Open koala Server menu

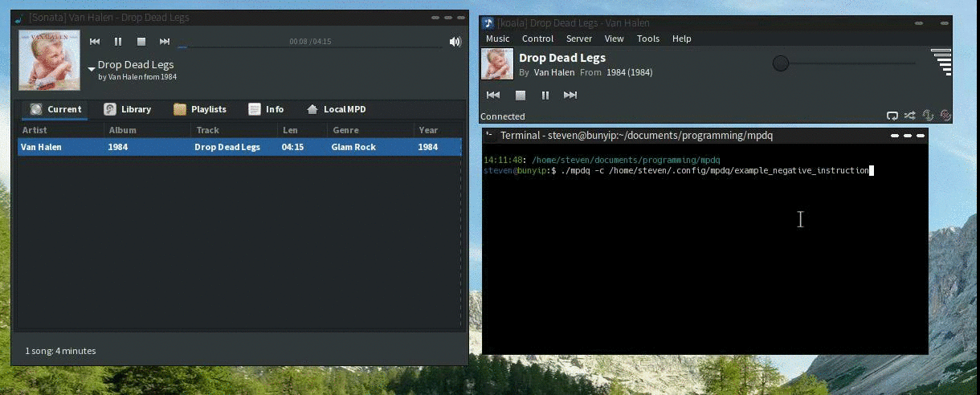(579, 39)
